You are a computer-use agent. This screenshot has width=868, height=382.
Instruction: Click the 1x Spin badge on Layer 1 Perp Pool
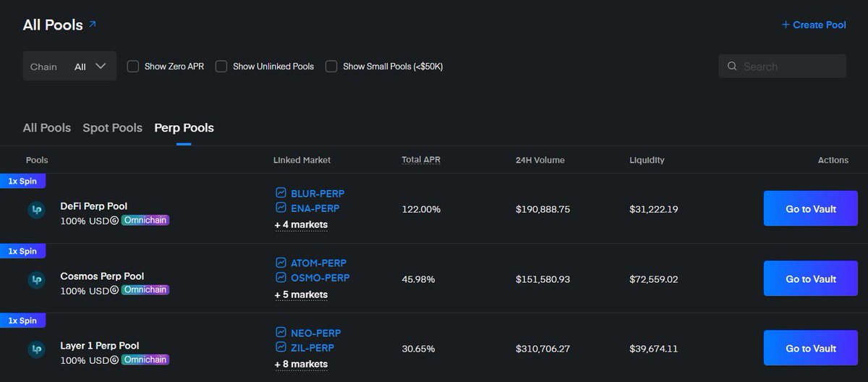23,321
